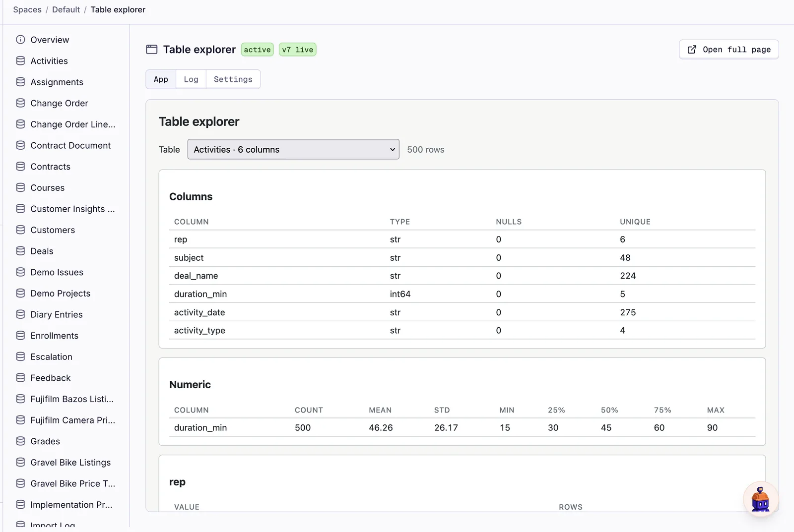Click the Contracts database icon
The height and width of the screenshot is (532, 794).
point(20,167)
